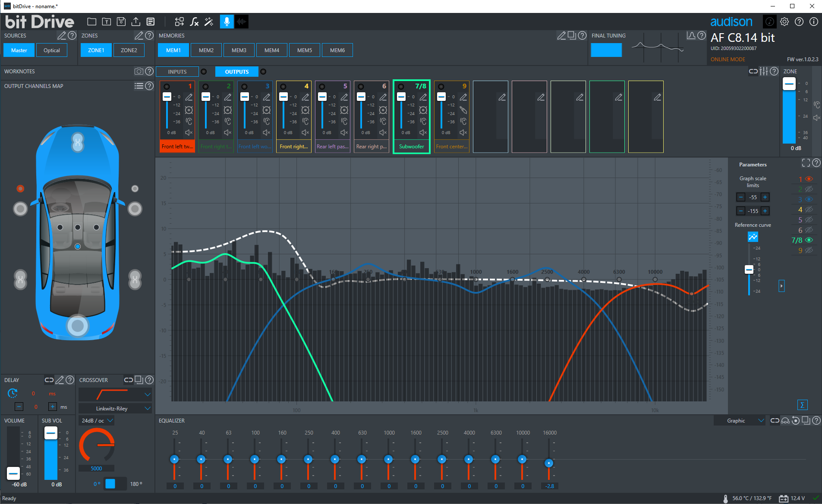Select the MEM3 memory preset
822x504 pixels.
tap(239, 50)
